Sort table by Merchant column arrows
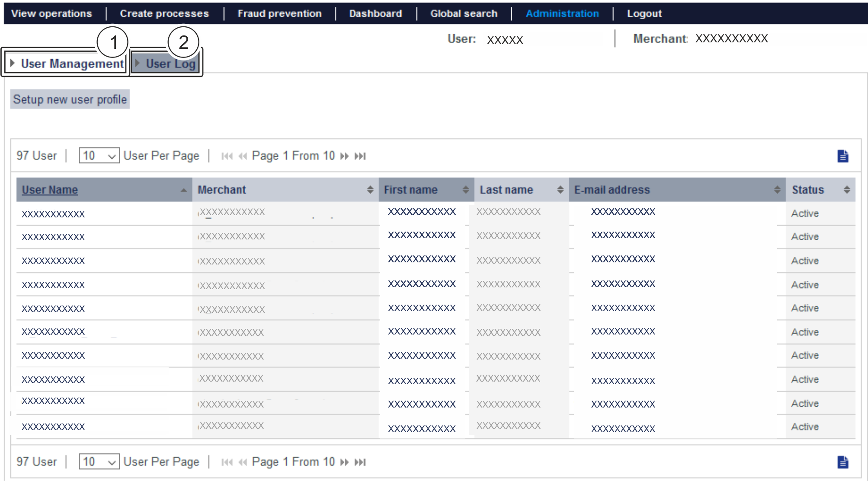The height and width of the screenshot is (481, 868). (x=370, y=190)
